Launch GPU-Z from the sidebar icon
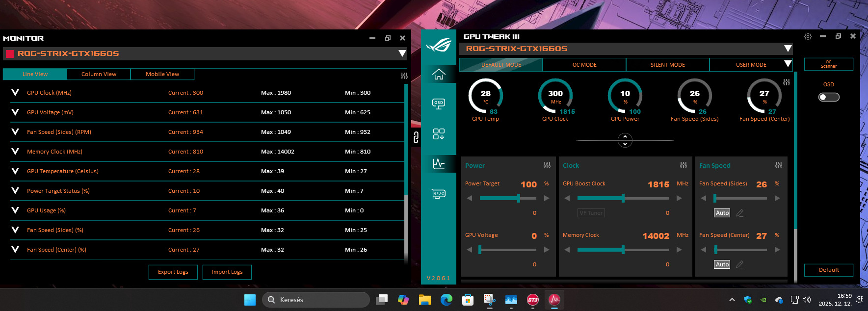868x311 pixels. pyautogui.click(x=439, y=193)
